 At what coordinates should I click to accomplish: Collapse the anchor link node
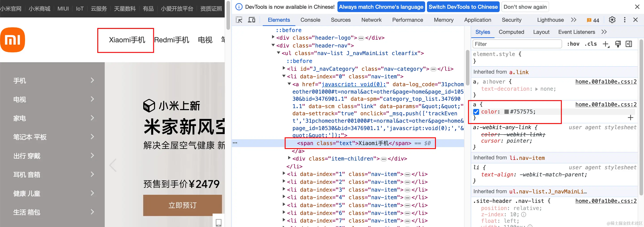pyautogui.click(x=289, y=84)
